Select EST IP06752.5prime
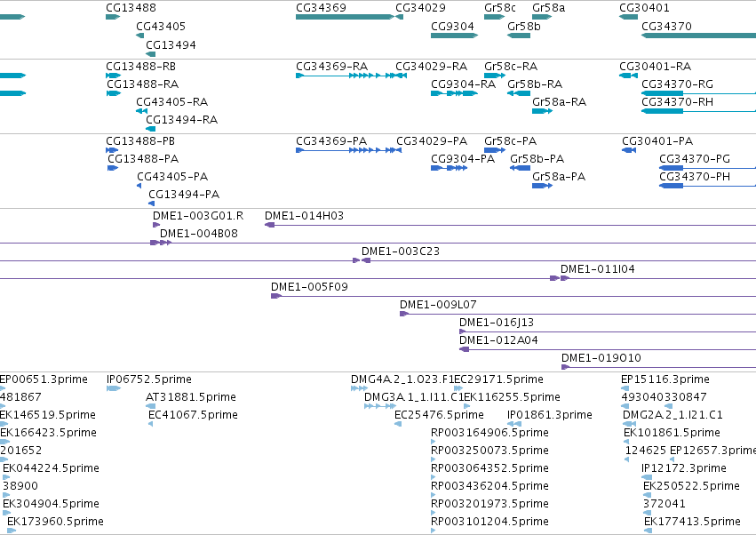This screenshot has width=756, height=535. pos(114,388)
